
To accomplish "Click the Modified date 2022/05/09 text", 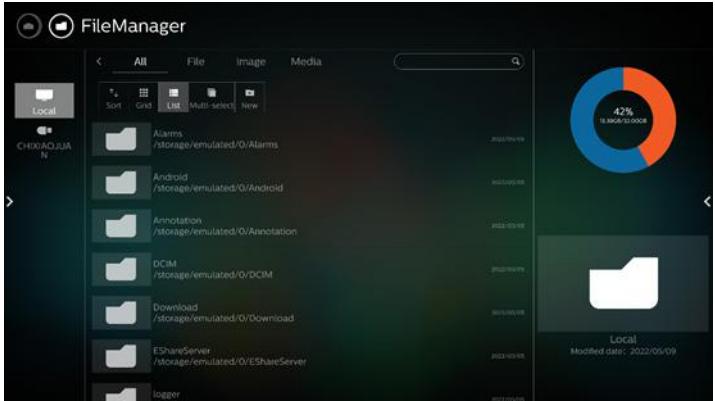I will tap(623, 351).
